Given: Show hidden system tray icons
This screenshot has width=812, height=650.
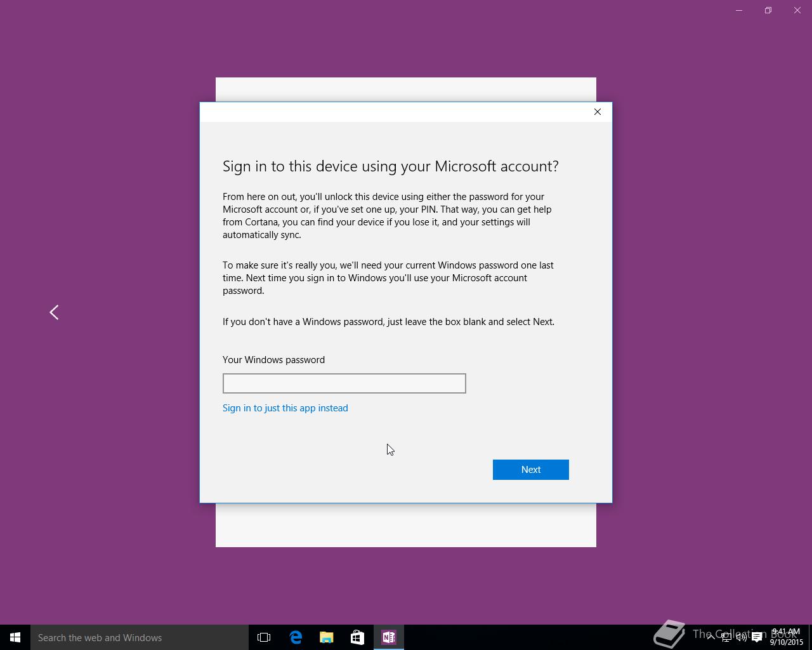Looking at the screenshot, I should click(x=711, y=637).
